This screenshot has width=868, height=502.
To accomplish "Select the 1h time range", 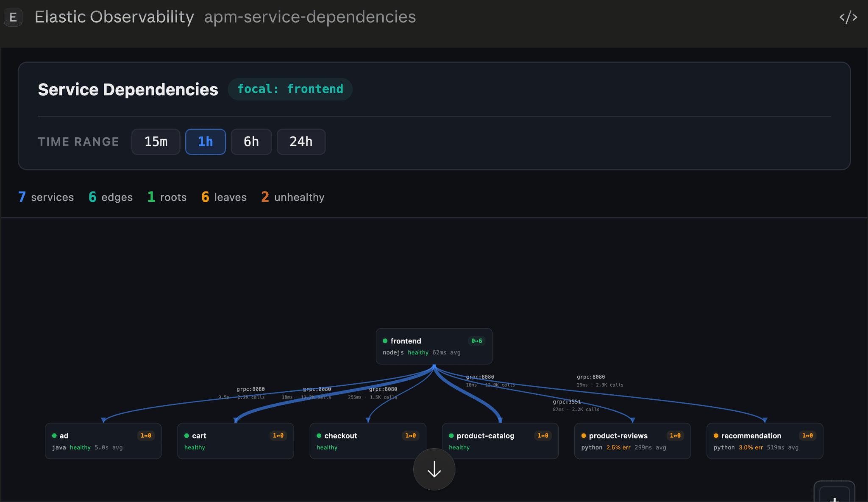I will [206, 142].
